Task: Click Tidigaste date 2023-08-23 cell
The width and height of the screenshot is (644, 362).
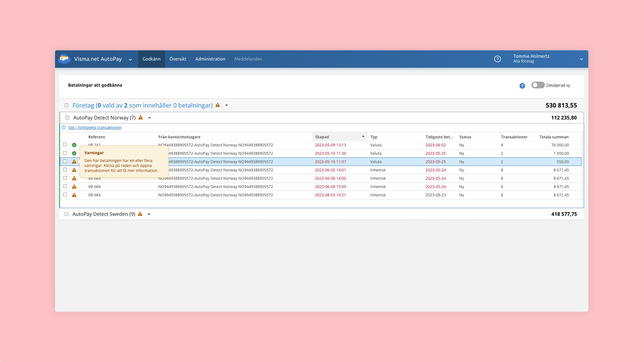Action: (x=436, y=195)
